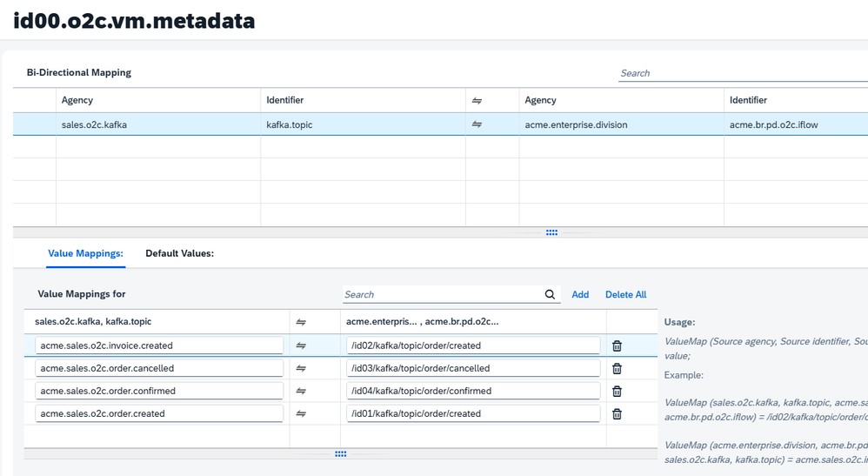Edit the acme.sales.o2c.order.created source value

coord(159,413)
